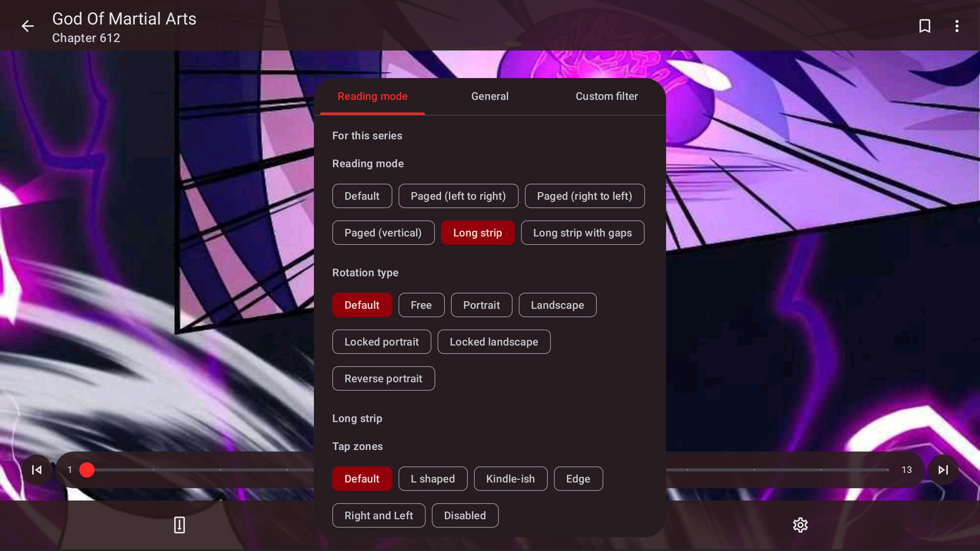Switch to the General tab
Screen dimensions: 980x551
coord(490,96)
